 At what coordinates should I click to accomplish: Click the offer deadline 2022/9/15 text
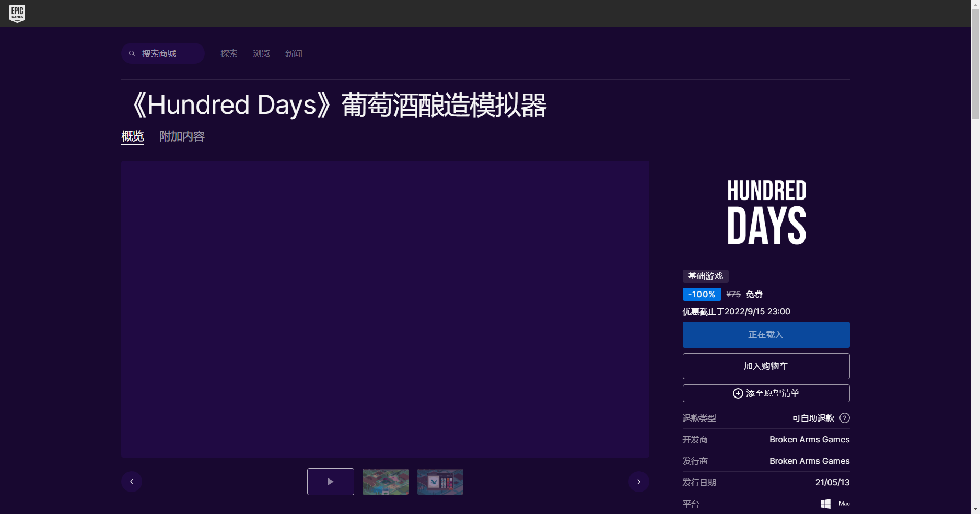coord(737,312)
